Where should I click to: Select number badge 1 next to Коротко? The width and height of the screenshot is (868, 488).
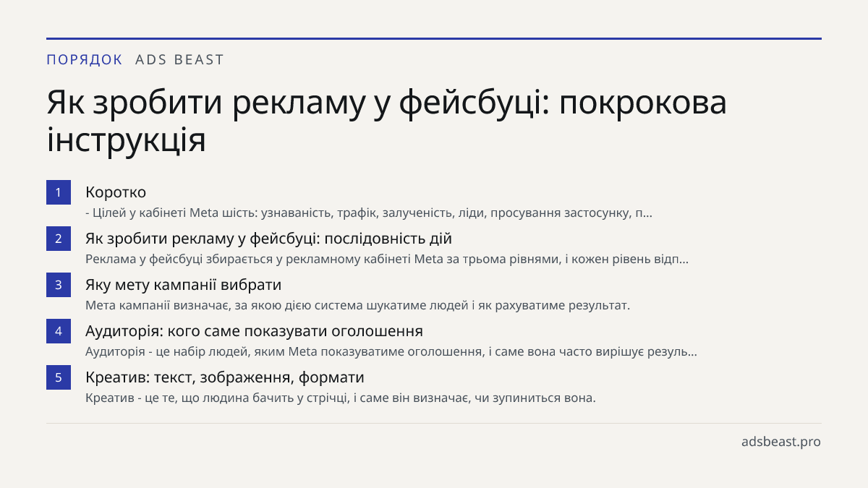click(59, 192)
